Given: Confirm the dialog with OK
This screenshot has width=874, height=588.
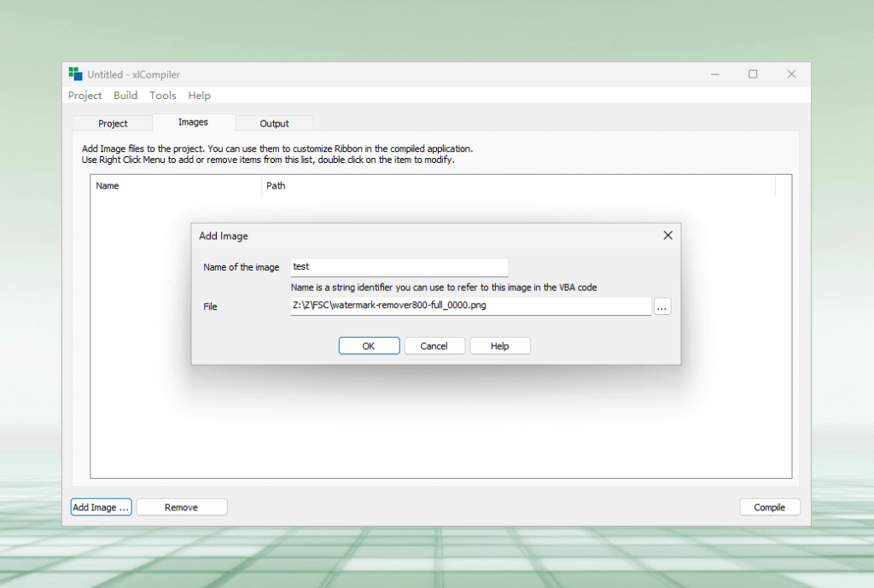Looking at the screenshot, I should click(369, 346).
